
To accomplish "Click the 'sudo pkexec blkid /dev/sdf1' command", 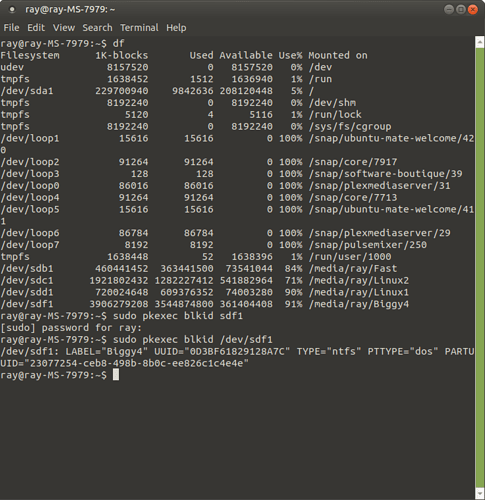I will click(x=193, y=340).
